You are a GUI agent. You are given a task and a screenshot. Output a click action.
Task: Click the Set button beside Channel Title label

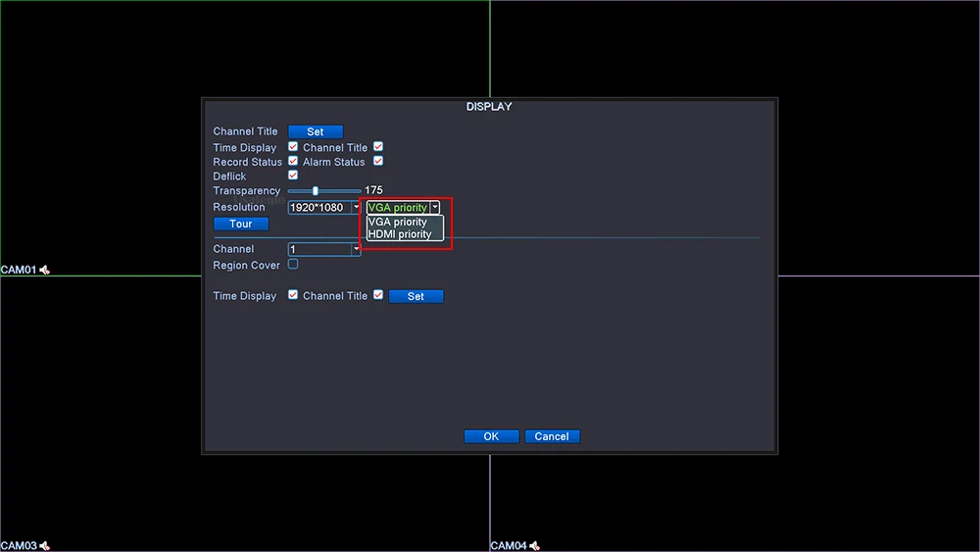pyautogui.click(x=315, y=132)
